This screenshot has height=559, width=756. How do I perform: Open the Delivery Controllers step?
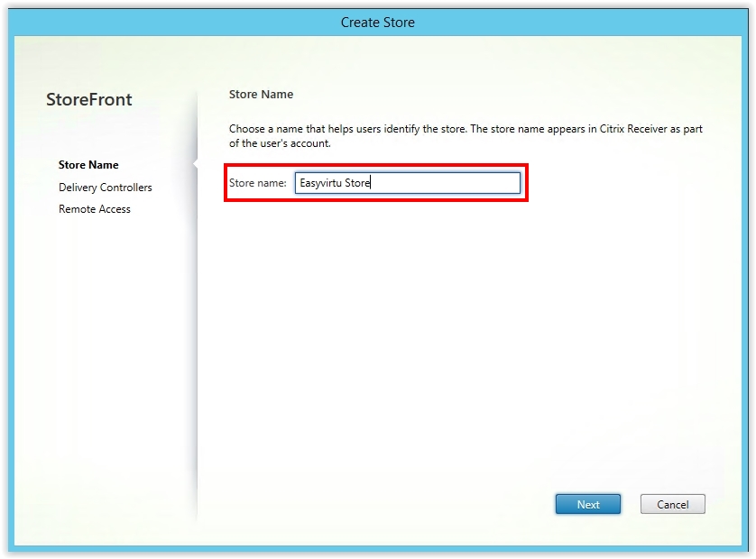(106, 187)
